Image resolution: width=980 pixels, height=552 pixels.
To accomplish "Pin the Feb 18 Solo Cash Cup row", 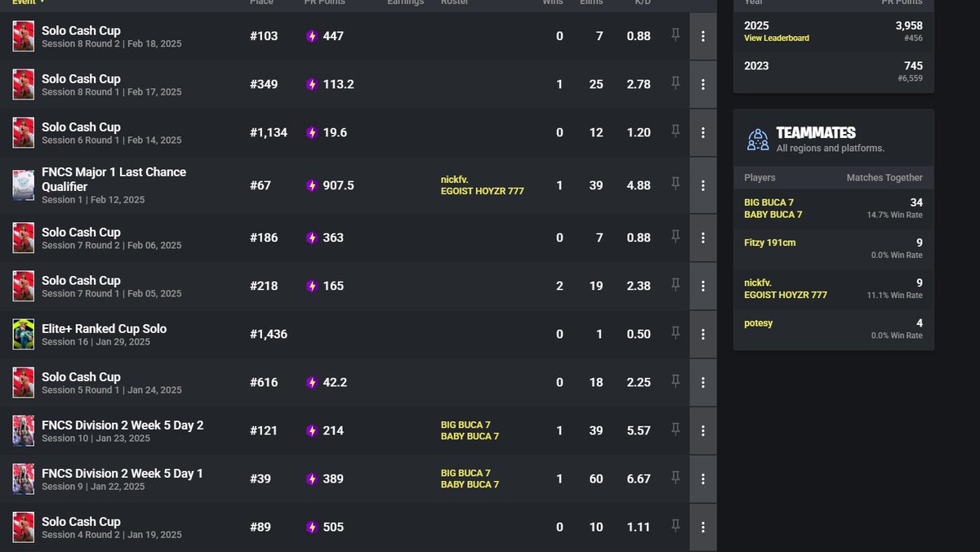I will (x=675, y=34).
